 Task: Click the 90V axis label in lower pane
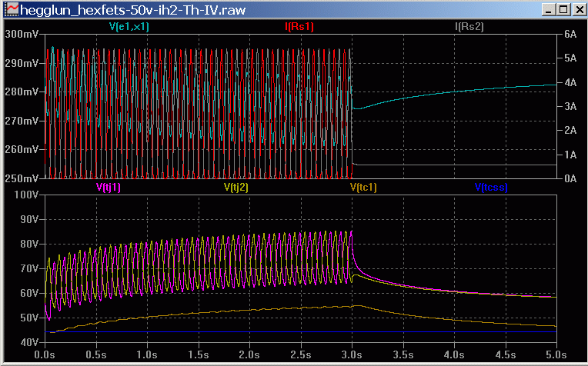(x=29, y=219)
